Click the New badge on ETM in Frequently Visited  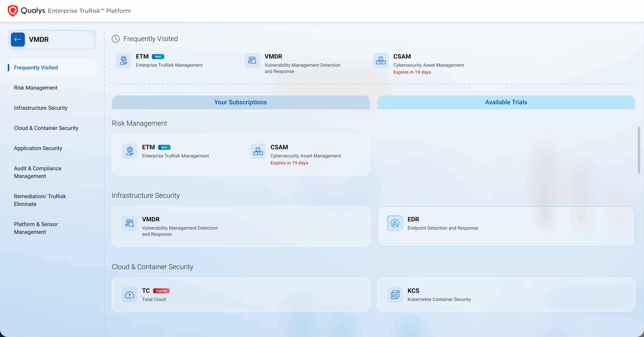[158, 57]
